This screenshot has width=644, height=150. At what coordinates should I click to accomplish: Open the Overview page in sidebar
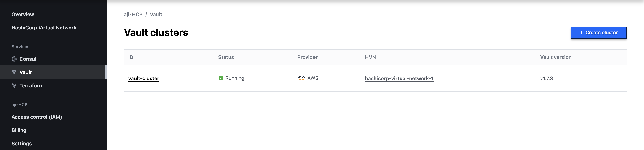23,14
